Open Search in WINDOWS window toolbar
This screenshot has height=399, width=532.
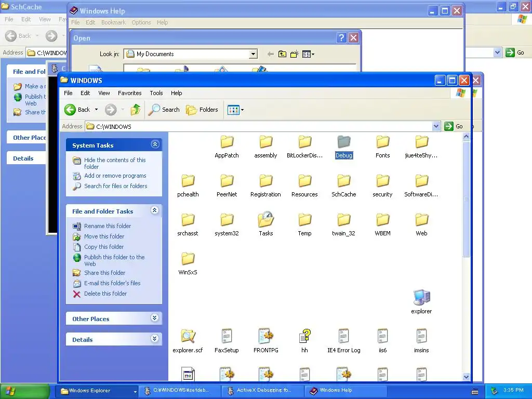(x=164, y=110)
